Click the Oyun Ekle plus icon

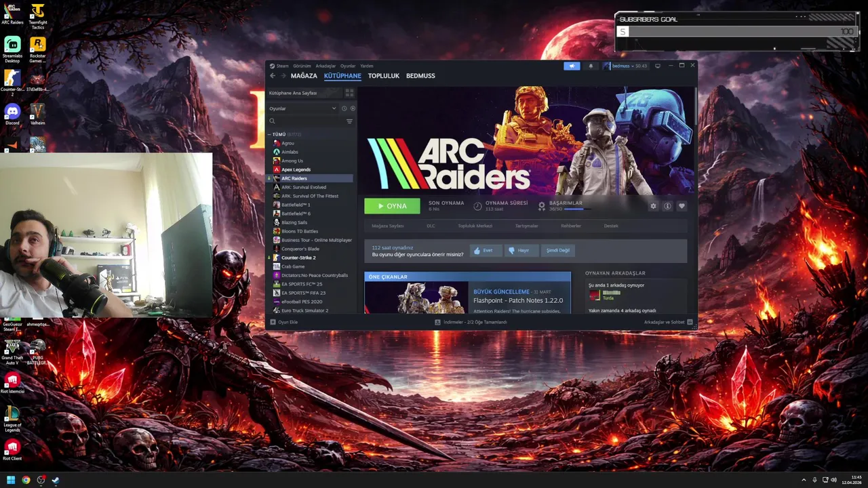[273, 322]
